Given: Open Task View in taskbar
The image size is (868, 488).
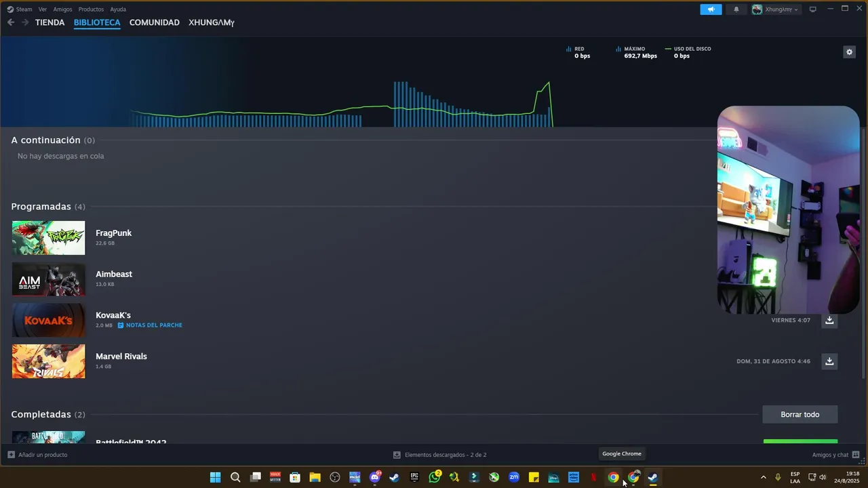Looking at the screenshot, I should 255,477.
